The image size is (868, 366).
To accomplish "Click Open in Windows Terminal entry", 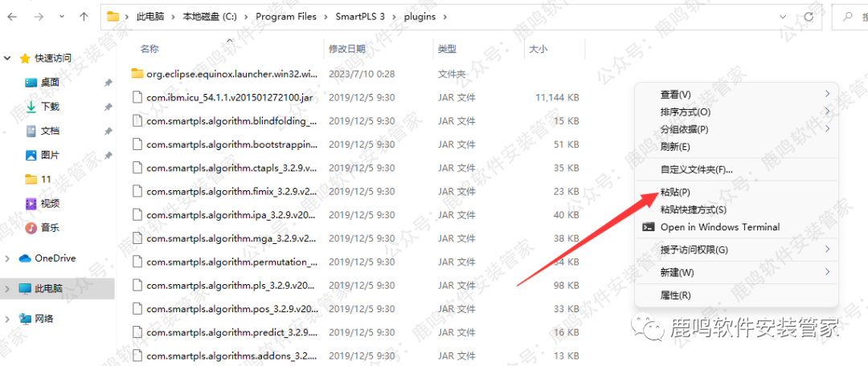I will [x=719, y=227].
